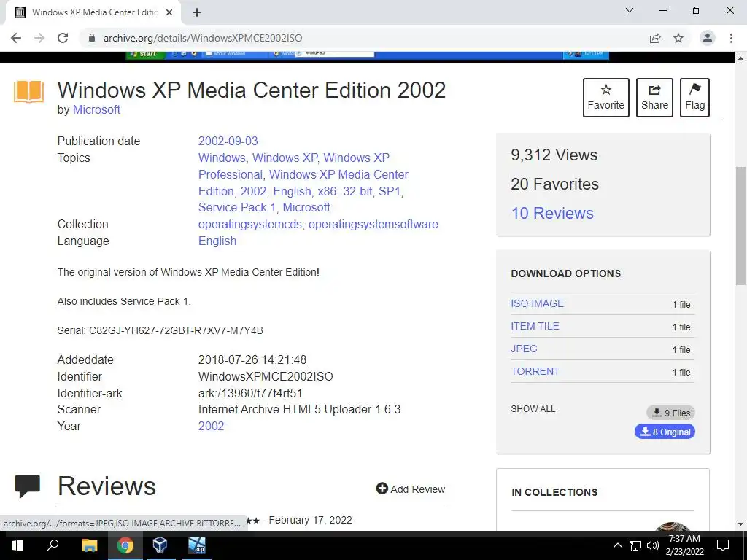Open the operatingsystemsoftware collection link

373,225
